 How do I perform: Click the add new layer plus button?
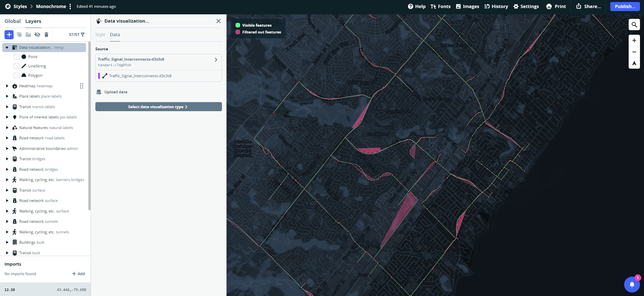(9, 34)
